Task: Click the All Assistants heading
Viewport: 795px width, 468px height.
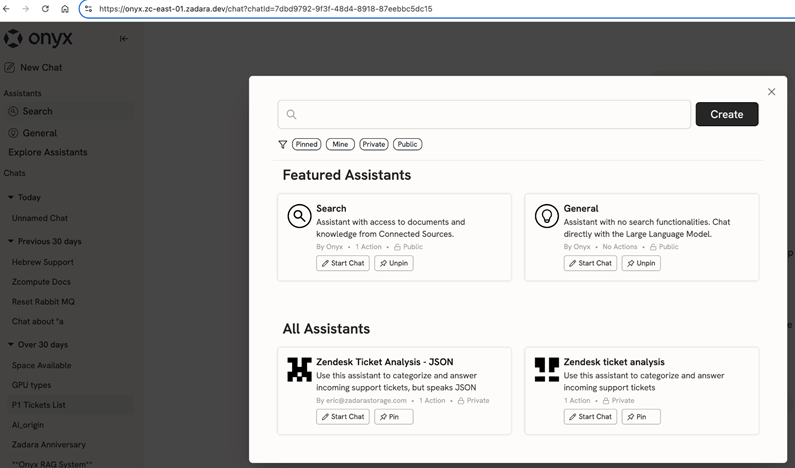Action: [326, 329]
